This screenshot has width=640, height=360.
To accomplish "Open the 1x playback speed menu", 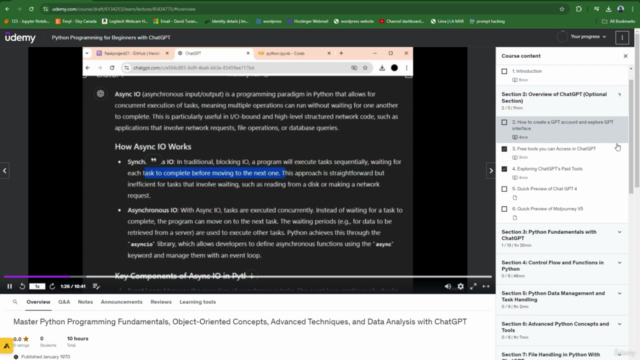I will coord(37,286).
